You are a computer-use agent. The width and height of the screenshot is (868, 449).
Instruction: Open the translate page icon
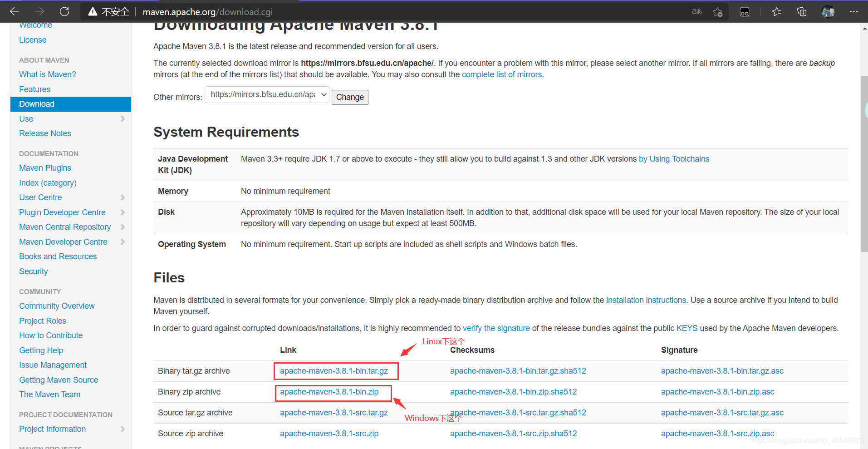696,12
